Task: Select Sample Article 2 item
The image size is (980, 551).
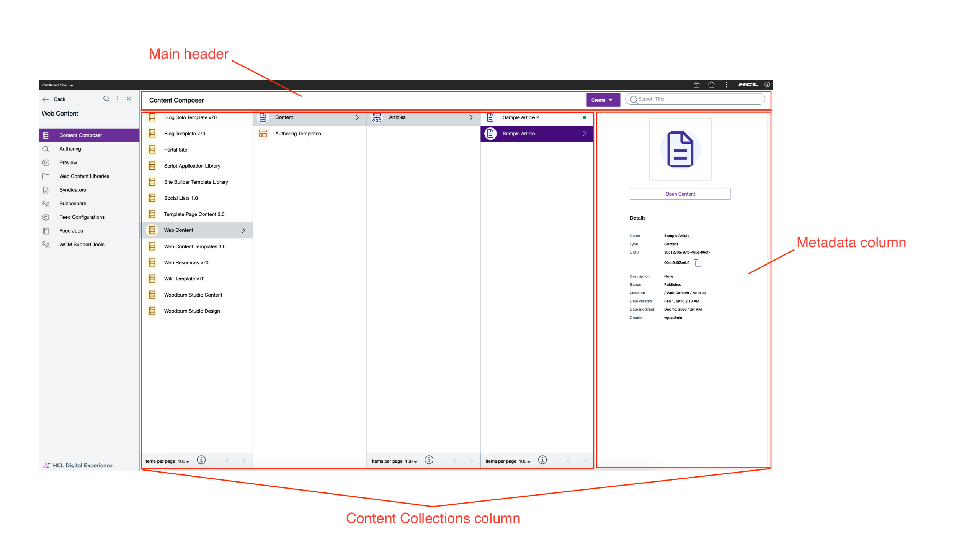Action: point(521,117)
